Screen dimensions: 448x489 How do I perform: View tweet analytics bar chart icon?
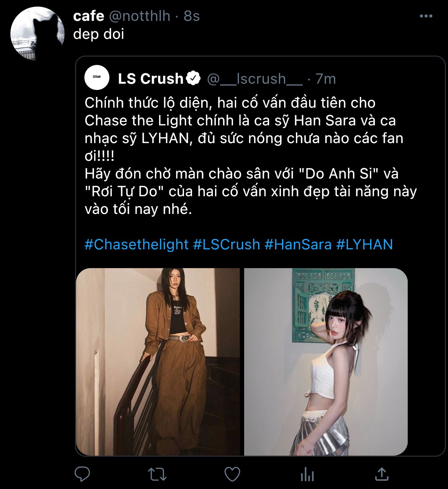pyautogui.click(x=307, y=474)
